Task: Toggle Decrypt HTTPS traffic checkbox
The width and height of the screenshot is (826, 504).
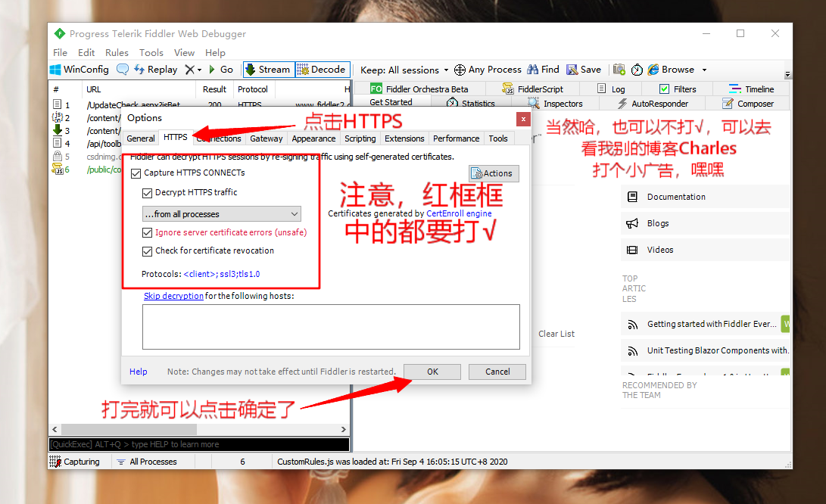Action: [x=147, y=193]
